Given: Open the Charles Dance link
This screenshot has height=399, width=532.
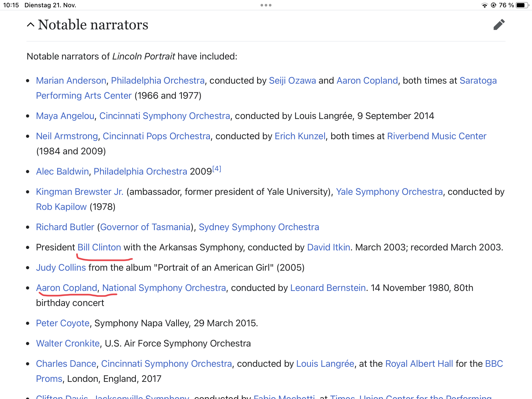Looking at the screenshot, I should click(x=66, y=364).
